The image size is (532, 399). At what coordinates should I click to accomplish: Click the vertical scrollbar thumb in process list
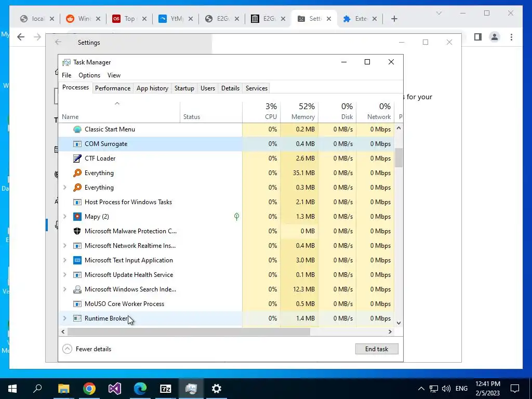point(398,158)
